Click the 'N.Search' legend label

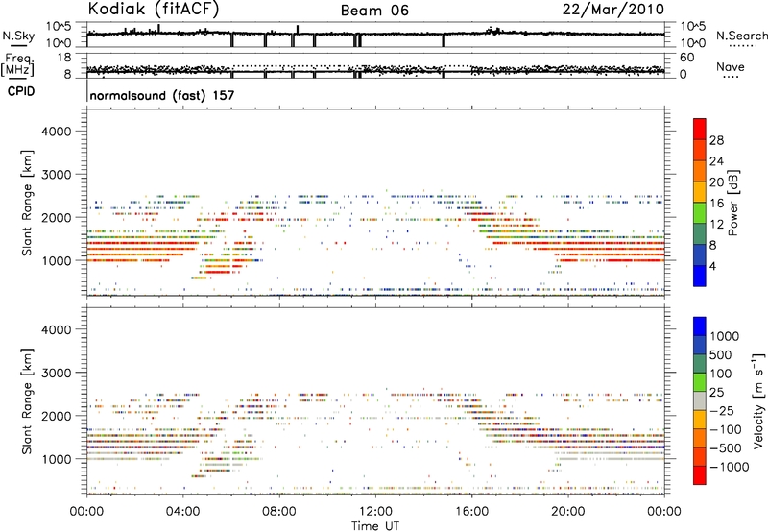[x=741, y=36]
